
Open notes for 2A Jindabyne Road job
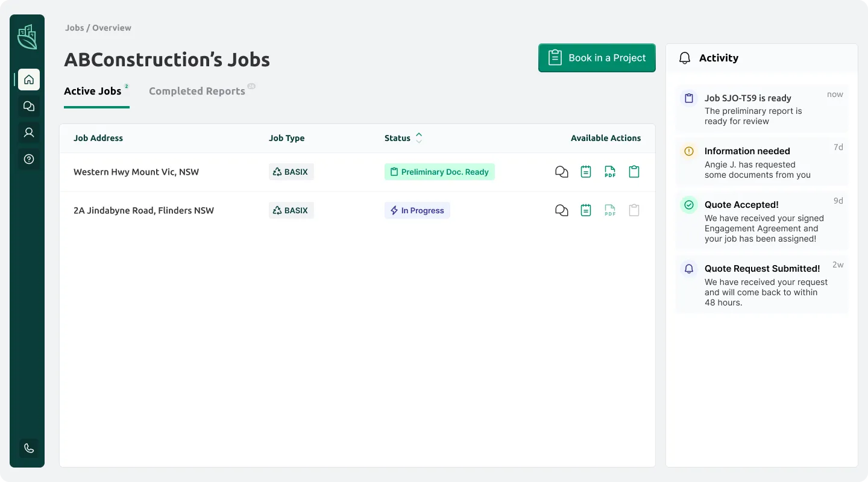coord(585,210)
